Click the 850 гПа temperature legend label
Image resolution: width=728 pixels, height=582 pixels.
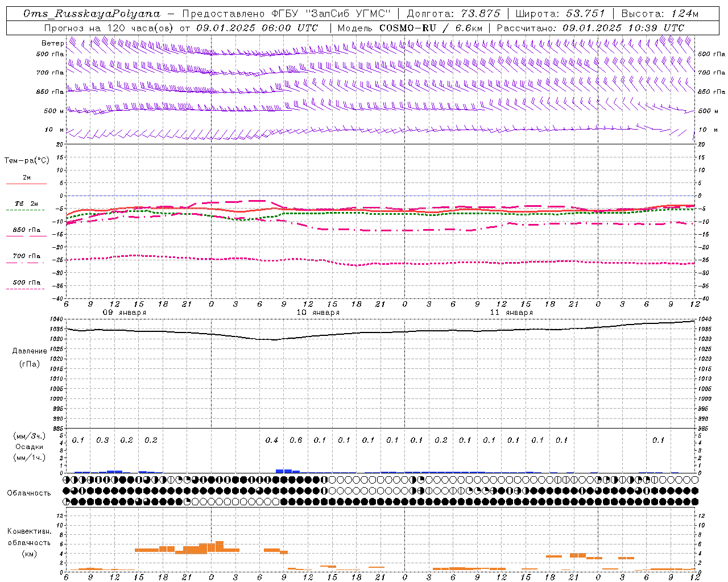27,230
